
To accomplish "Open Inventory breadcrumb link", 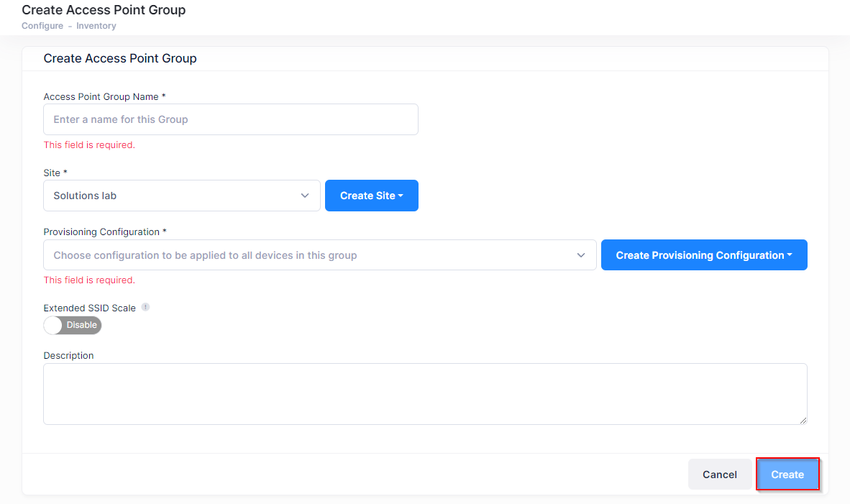I will [x=96, y=26].
